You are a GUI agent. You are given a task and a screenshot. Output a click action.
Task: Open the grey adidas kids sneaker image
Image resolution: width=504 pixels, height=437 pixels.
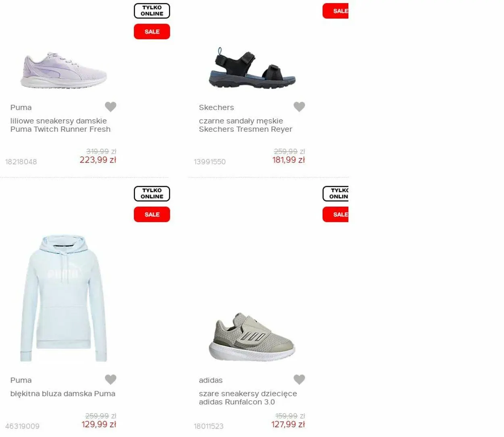point(252,337)
